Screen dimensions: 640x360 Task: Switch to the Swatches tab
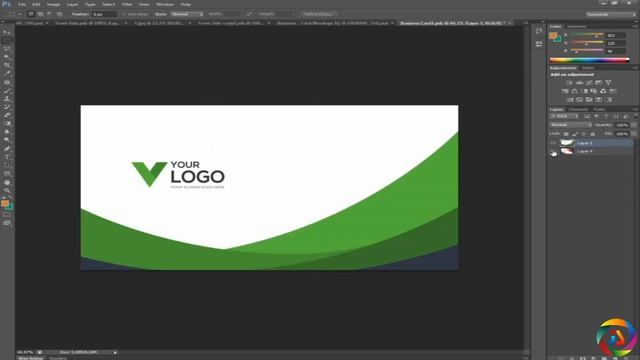577,27
